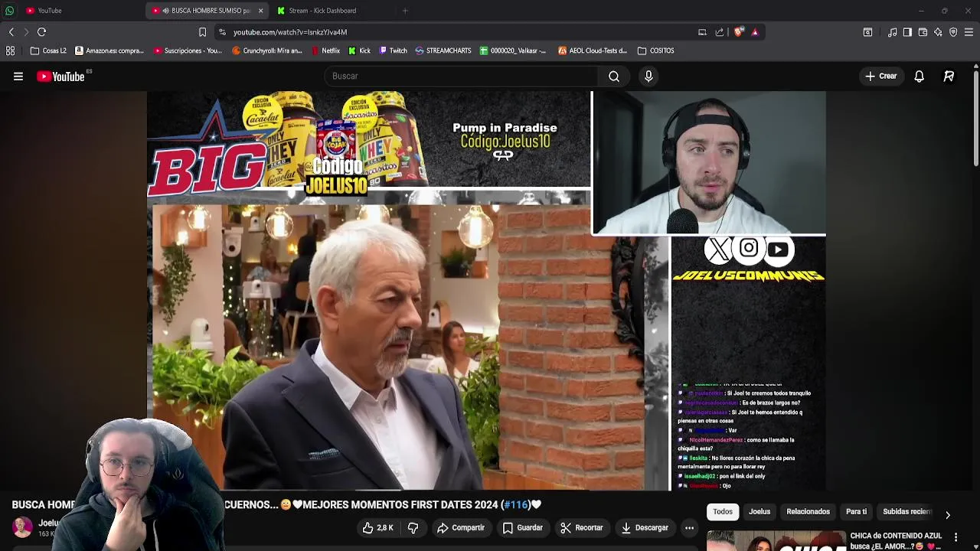The image size is (980, 551).
Task: Start voice search with microphone icon
Action: click(x=648, y=77)
